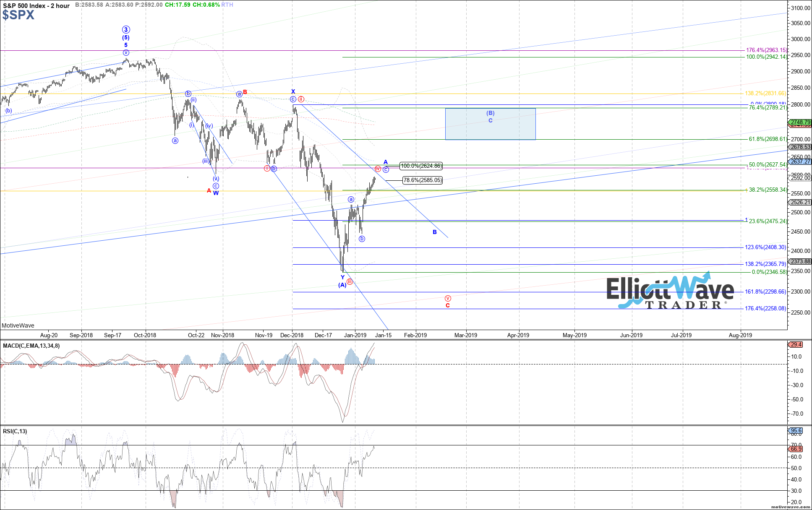
Task: Select the blue Y label above (A)
Action: pyautogui.click(x=342, y=277)
